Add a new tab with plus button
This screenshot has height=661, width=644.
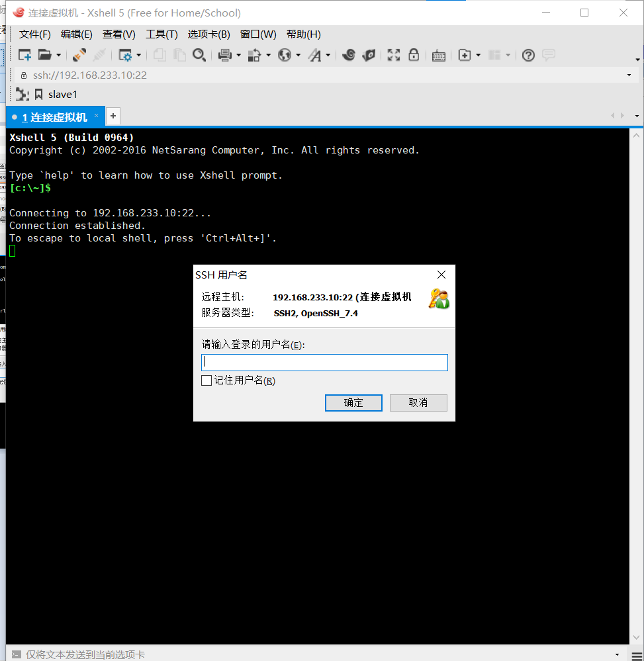[113, 116]
